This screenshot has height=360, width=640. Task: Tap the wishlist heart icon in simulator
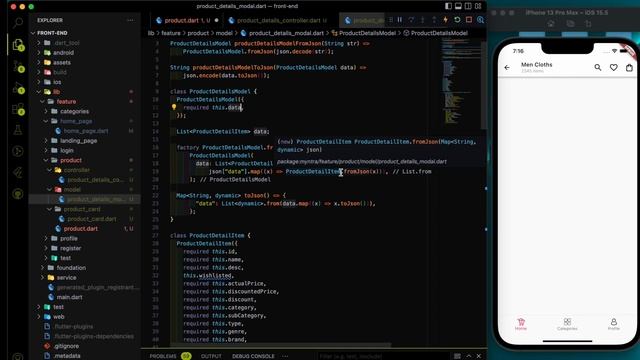pyautogui.click(x=613, y=67)
